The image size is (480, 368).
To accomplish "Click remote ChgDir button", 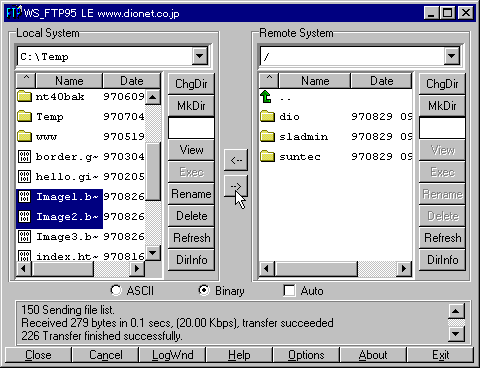I will tap(442, 84).
